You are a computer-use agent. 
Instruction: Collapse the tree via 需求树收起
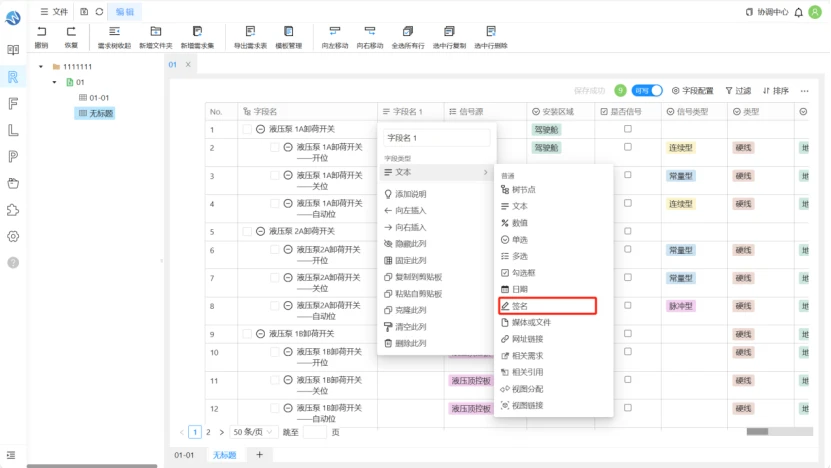pos(114,37)
